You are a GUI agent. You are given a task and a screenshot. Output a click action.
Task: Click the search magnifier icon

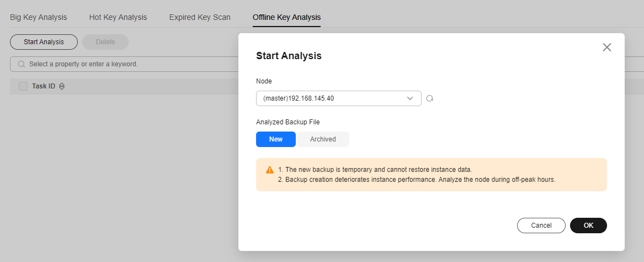click(x=22, y=64)
